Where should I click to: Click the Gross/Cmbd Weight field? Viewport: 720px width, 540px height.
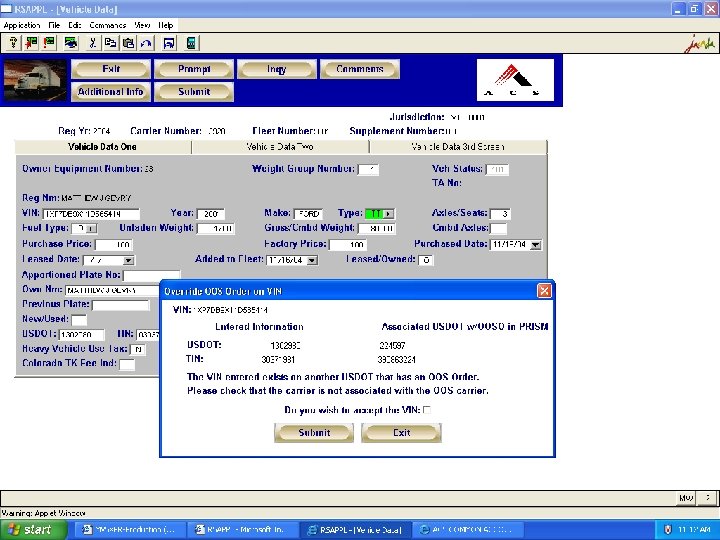coord(377,228)
